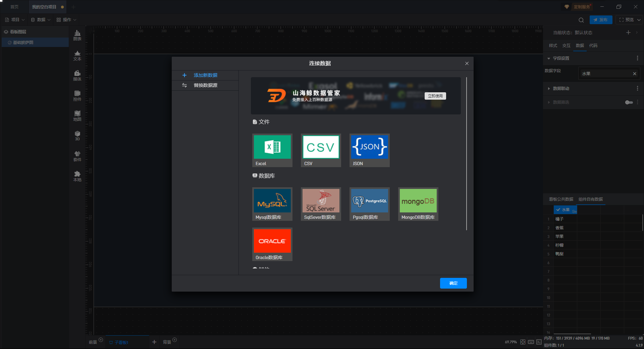Select the MongoDB数据库 tile

pos(418,204)
